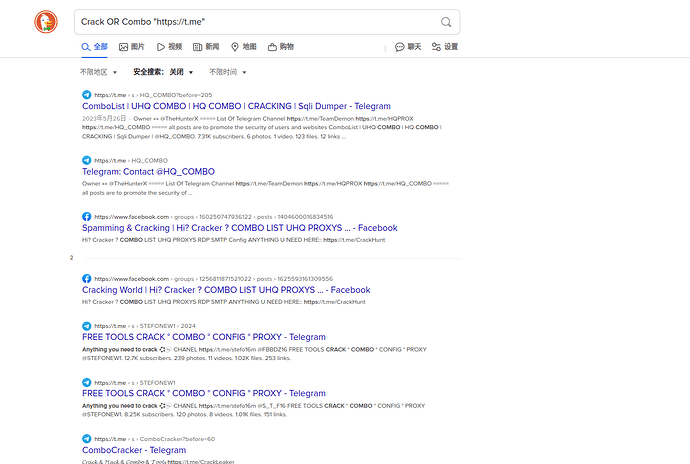
Task: Expand the 不限时间 time filter dropdown
Action: coord(228,72)
